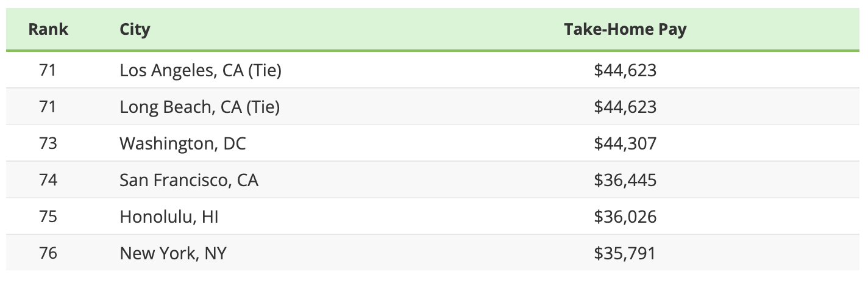Viewport: 868px width, 299px height.
Task: Click take-home pay value $36,445
Action: click(625, 181)
